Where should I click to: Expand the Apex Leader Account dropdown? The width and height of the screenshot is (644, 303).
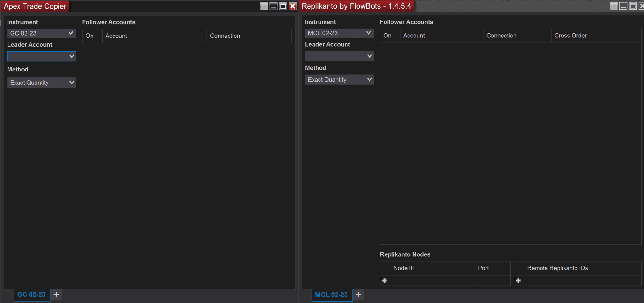click(x=42, y=56)
